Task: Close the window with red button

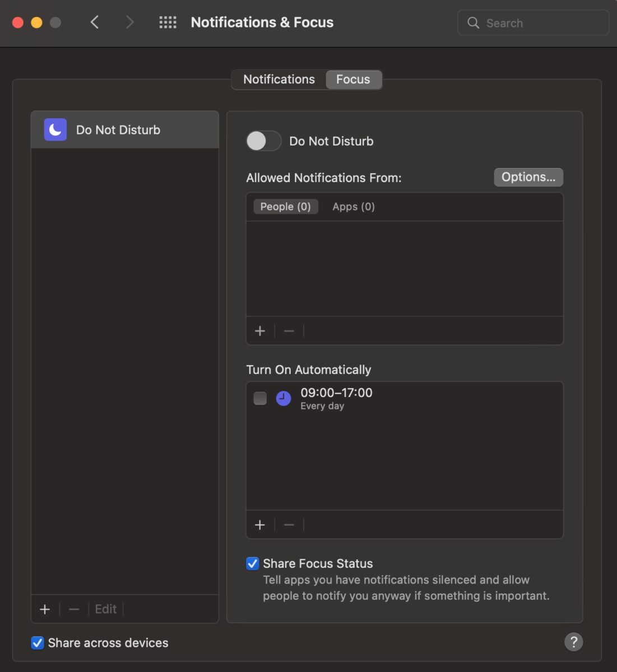Action: [x=18, y=22]
